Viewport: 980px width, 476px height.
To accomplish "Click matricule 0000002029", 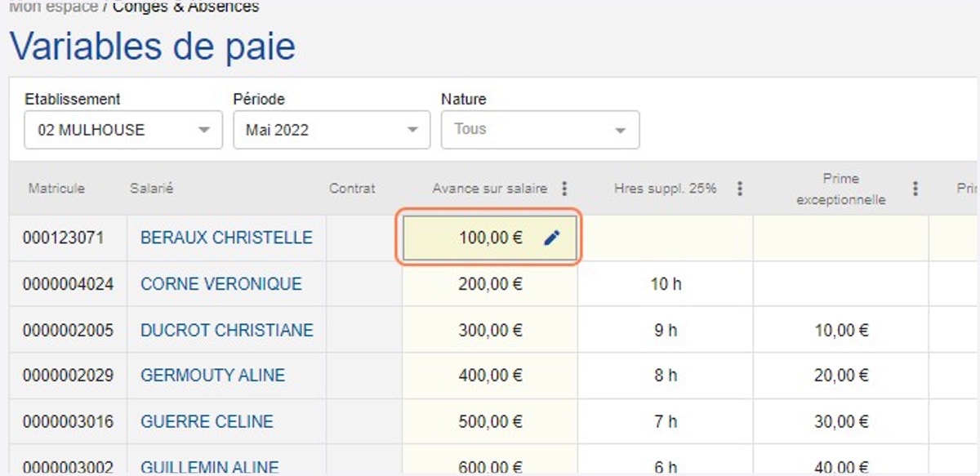I will [68, 376].
